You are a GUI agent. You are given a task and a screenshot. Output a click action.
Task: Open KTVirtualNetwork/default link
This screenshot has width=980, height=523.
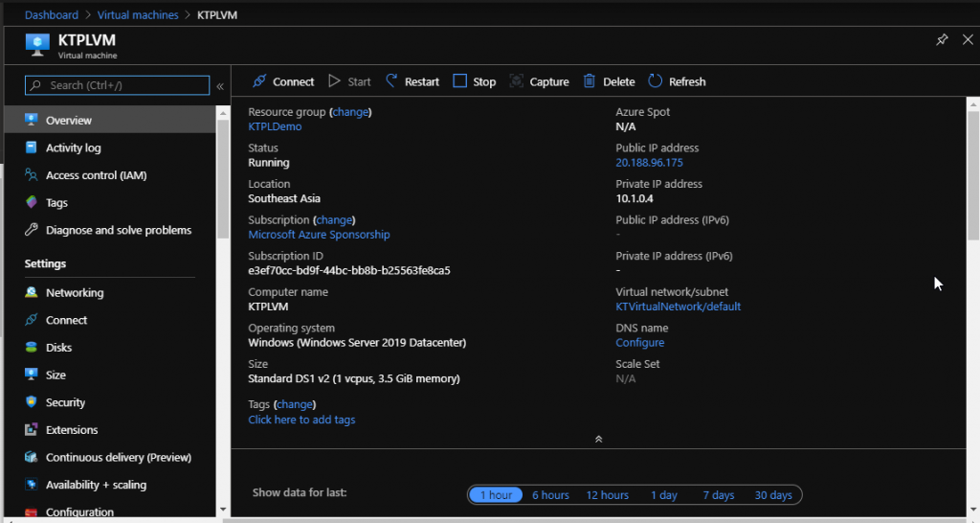(679, 307)
